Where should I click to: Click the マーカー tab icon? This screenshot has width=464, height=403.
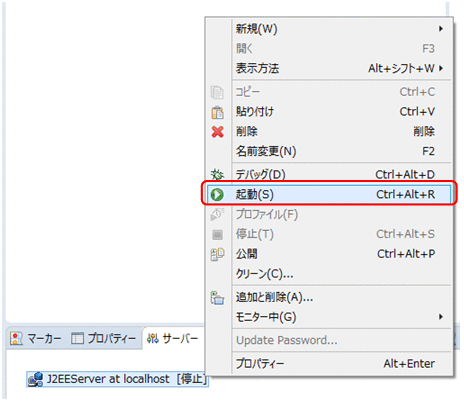(x=16, y=338)
